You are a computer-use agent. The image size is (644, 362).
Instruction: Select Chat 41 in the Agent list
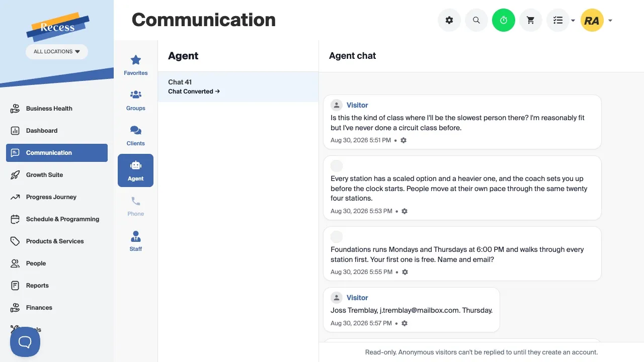pos(238,86)
